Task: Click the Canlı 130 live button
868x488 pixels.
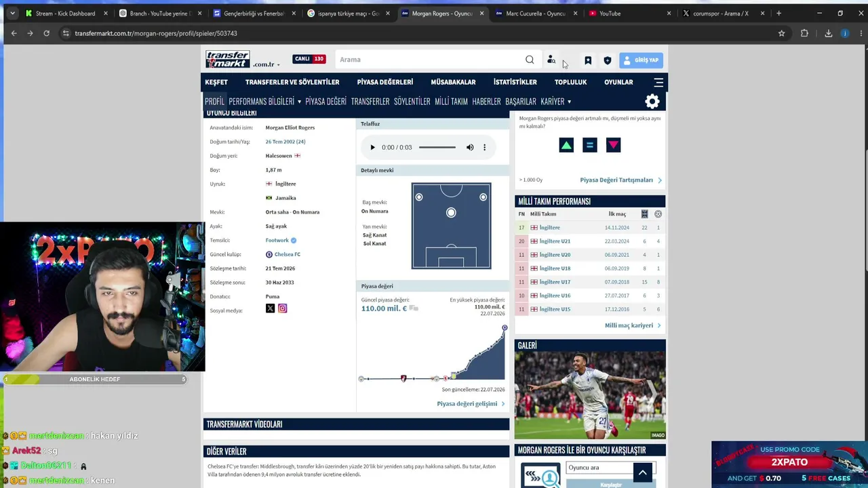Action: click(309, 59)
